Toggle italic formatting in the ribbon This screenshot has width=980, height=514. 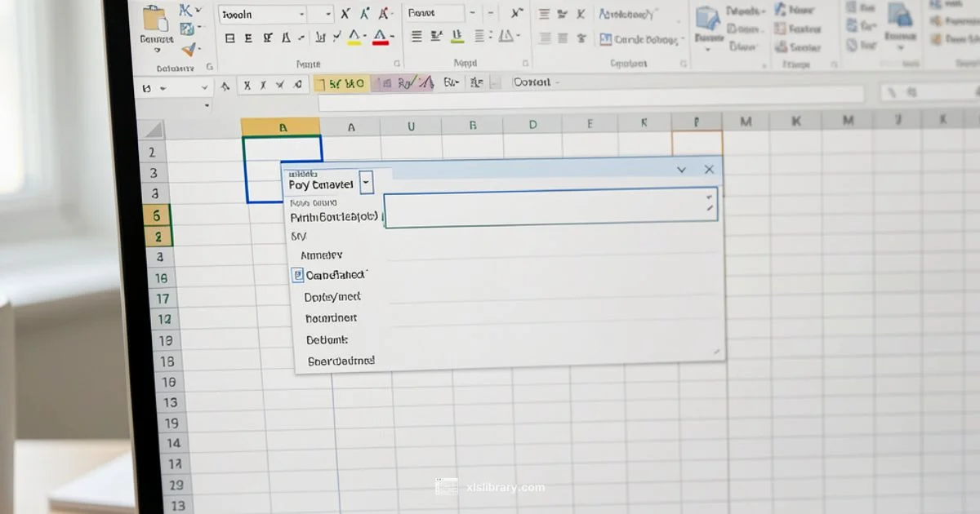coord(250,38)
